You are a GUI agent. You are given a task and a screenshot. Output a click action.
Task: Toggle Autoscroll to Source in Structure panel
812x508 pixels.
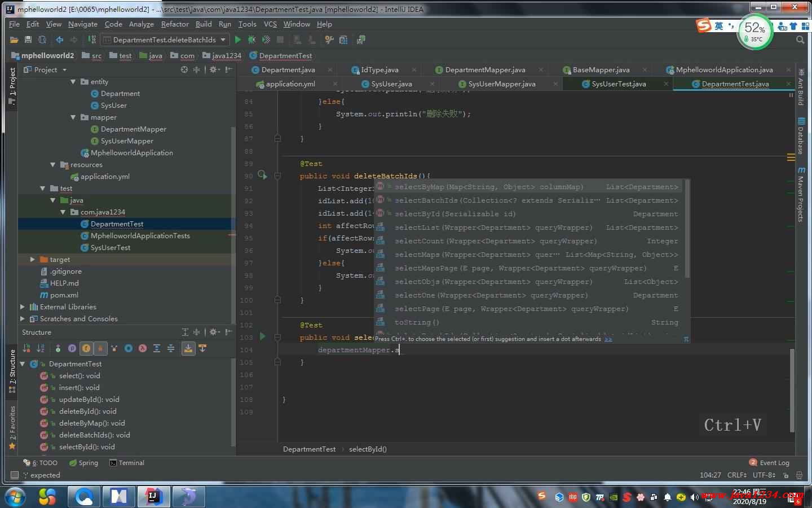coord(188,348)
